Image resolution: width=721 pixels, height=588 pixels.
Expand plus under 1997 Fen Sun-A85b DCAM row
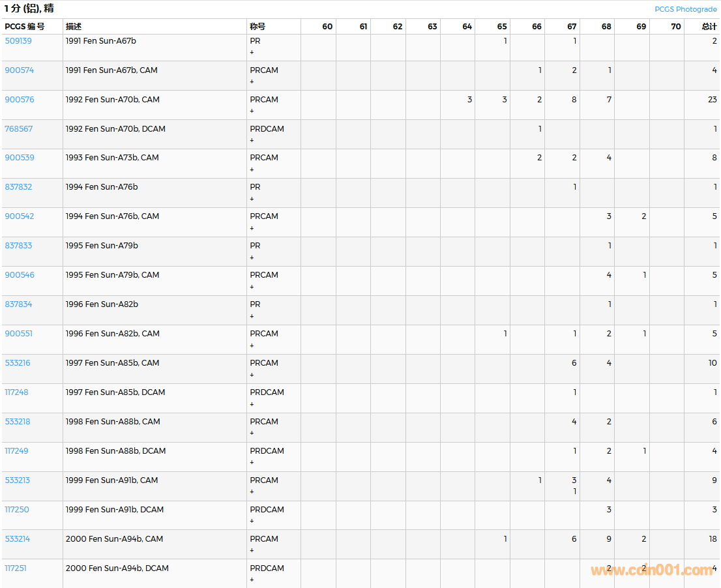pyautogui.click(x=252, y=404)
